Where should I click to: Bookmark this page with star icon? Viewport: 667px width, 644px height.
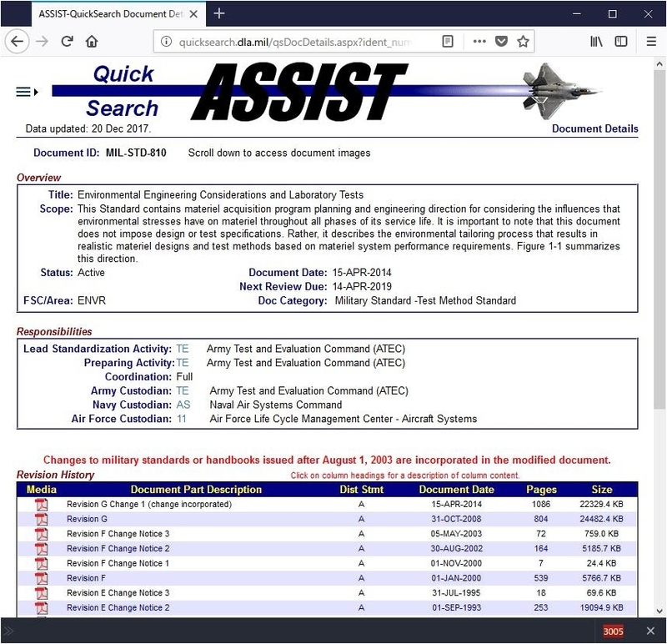[x=523, y=41]
